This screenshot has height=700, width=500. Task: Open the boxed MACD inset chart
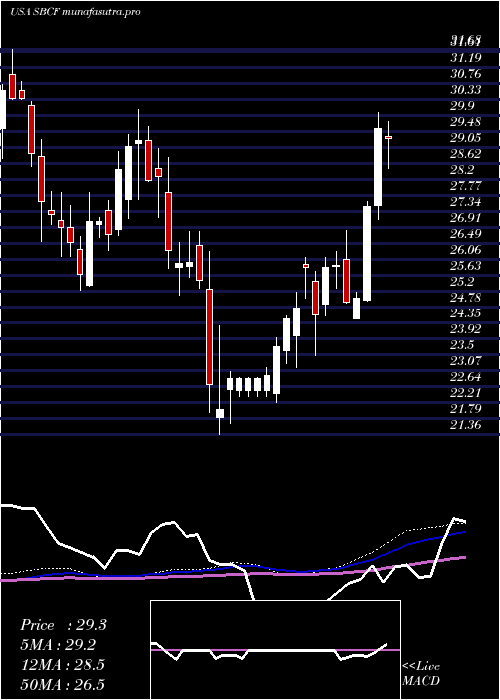(275, 650)
